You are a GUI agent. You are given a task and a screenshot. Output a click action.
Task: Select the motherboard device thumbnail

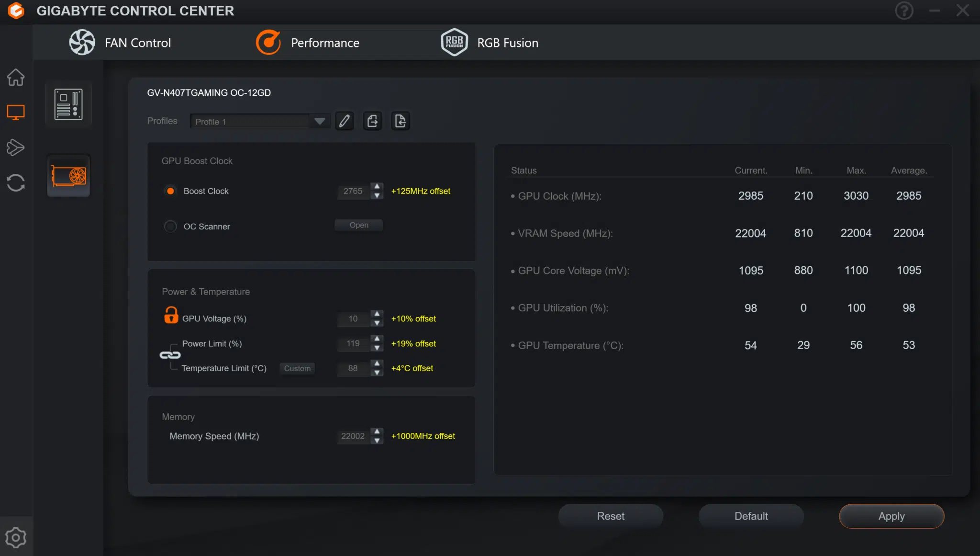pyautogui.click(x=68, y=104)
